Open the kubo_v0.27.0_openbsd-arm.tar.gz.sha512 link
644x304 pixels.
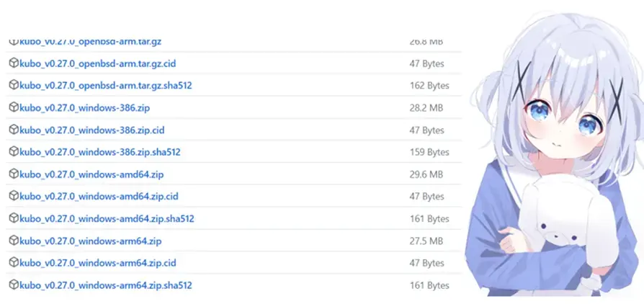pos(106,86)
